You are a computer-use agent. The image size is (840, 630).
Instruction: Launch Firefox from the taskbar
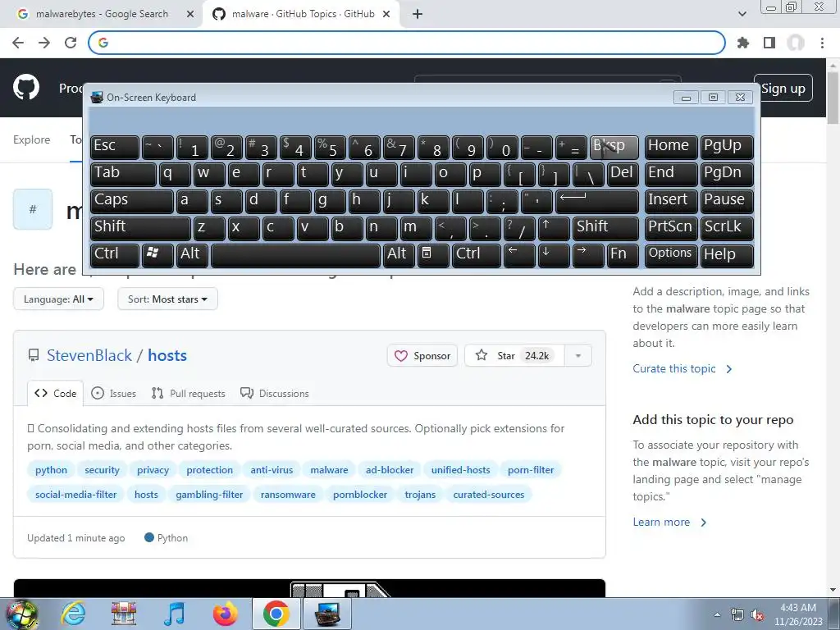pos(225,614)
